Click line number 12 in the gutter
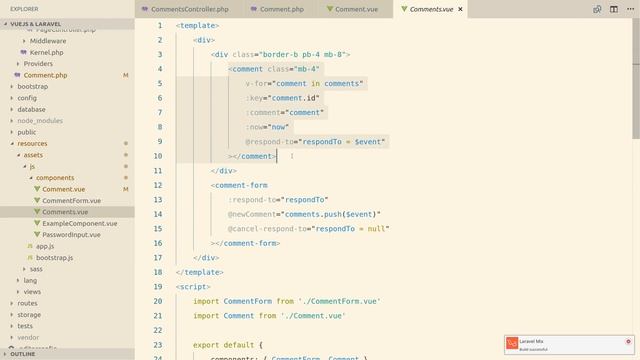 click(x=158, y=185)
